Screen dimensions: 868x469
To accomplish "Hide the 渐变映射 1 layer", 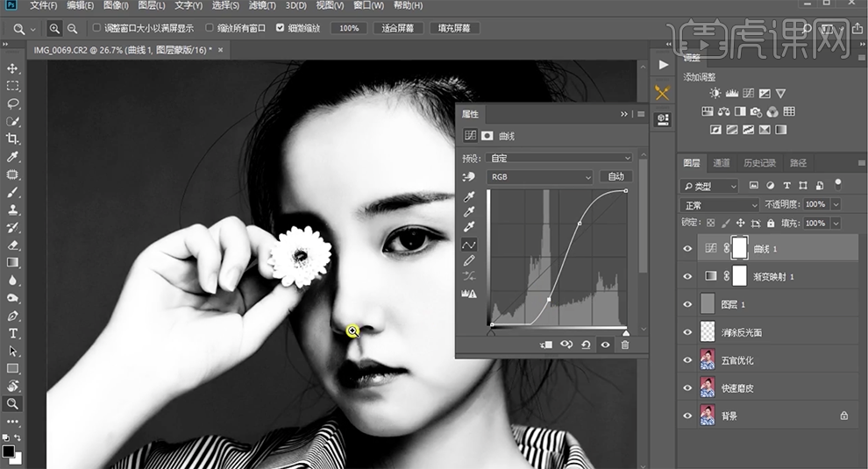I will tap(687, 276).
